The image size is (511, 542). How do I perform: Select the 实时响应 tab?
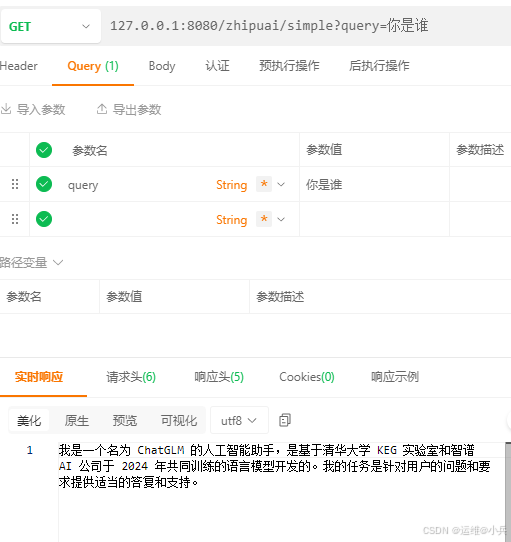39,377
